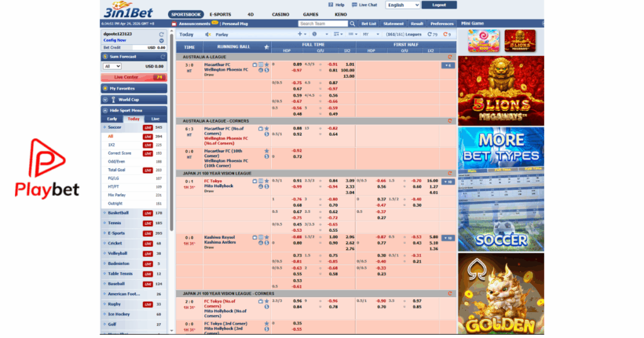Image resolution: width=644 pixels, height=338 pixels.
Task: Refresh Japan J1 100 Year Vision League section
Action: (x=450, y=173)
